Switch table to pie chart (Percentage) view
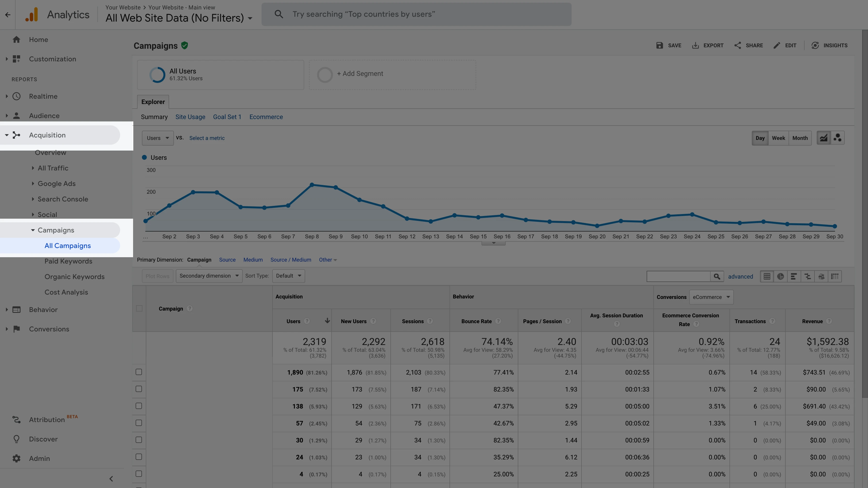Screen dimensions: 868x488 (x=780, y=276)
